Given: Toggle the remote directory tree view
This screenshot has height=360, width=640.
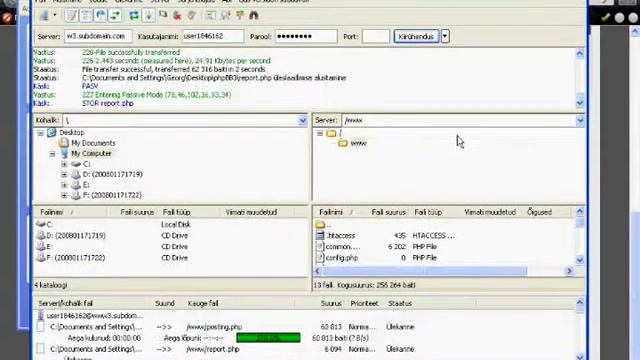Looking at the screenshot, I should coord(101,16).
